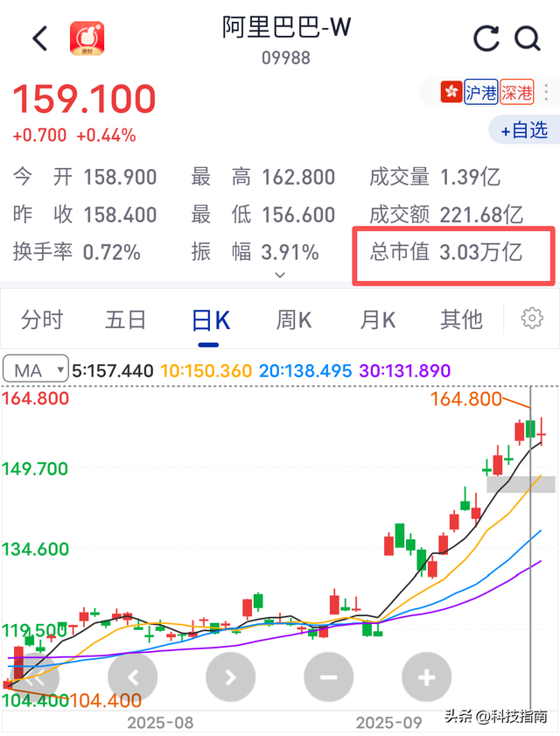Tap the MA5 value 157.440

coord(113,371)
